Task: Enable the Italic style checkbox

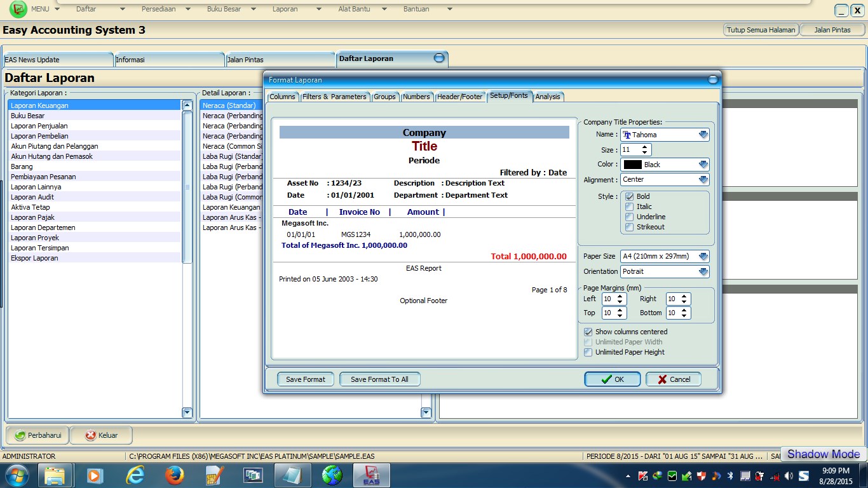Action: pos(630,207)
